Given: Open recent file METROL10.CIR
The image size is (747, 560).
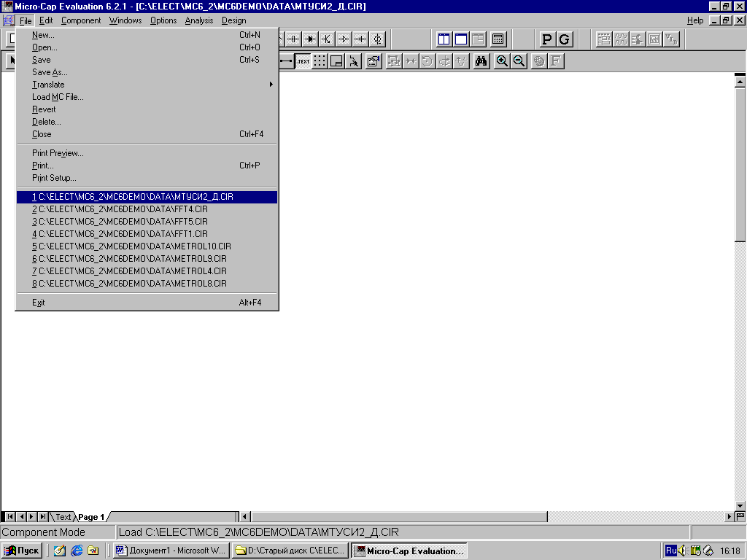Looking at the screenshot, I should (147, 246).
